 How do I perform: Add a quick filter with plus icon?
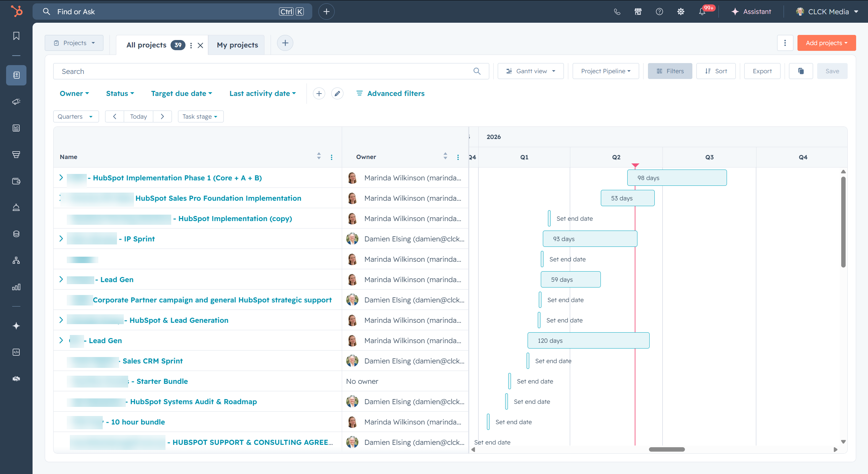319,94
